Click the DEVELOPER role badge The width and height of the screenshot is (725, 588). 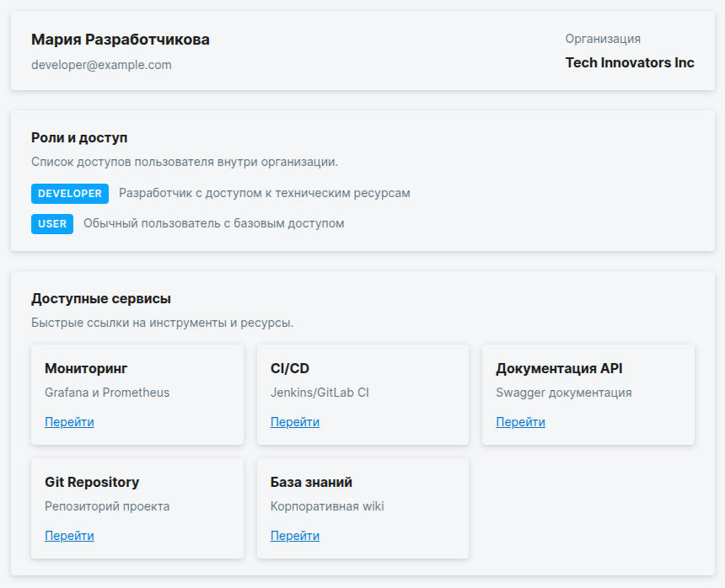click(70, 194)
